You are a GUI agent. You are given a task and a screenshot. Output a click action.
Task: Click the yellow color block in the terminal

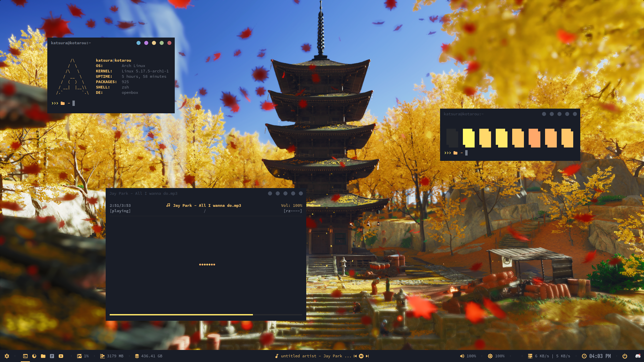coord(469,138)
